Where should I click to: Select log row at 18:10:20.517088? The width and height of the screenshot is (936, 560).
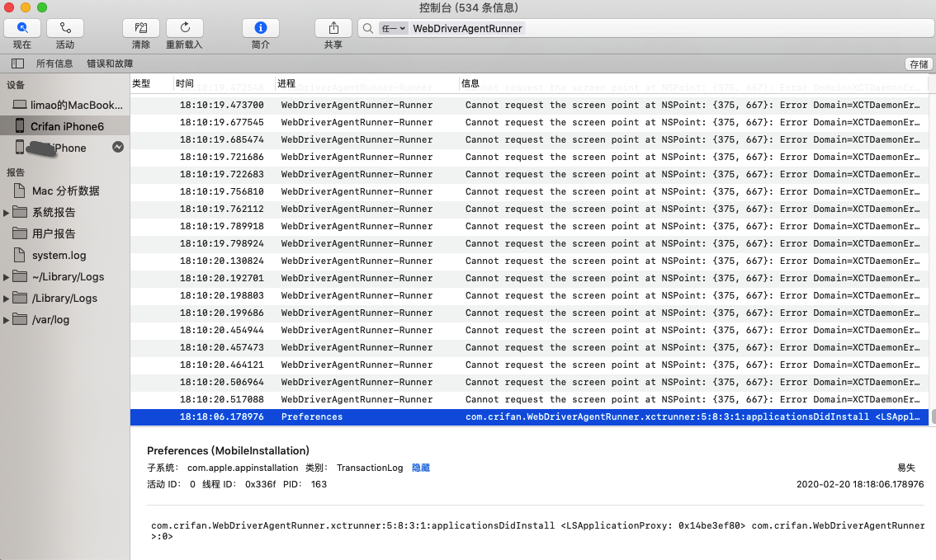(x=529, y=399)
